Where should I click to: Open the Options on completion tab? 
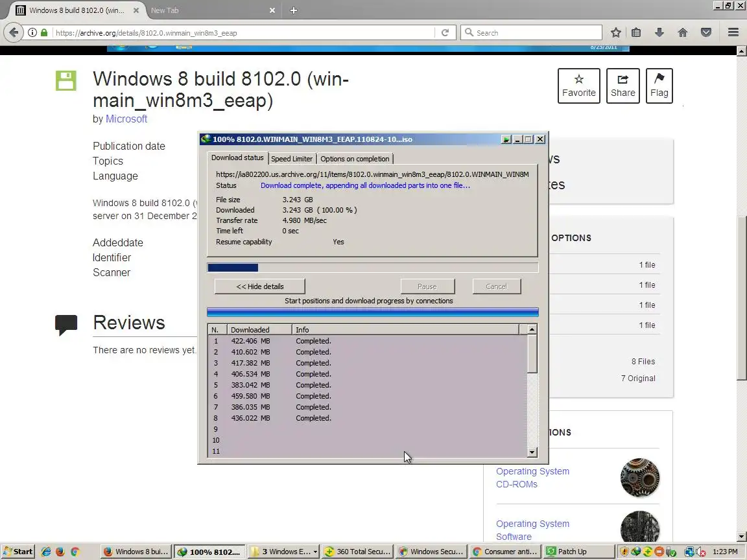click(355, 159)
